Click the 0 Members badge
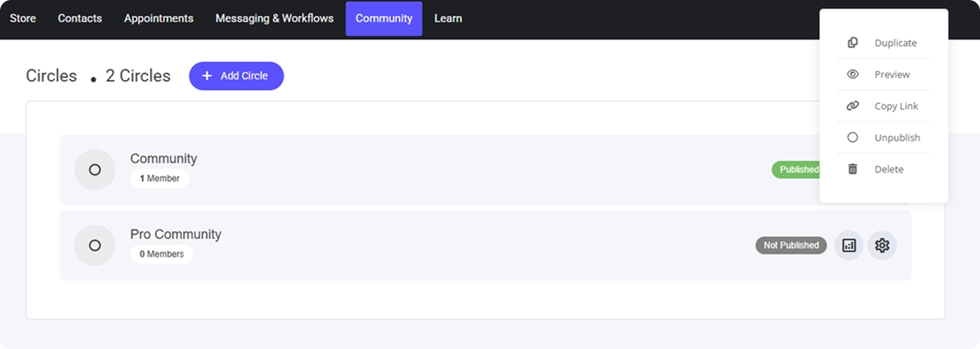 [x=162, y=254]
